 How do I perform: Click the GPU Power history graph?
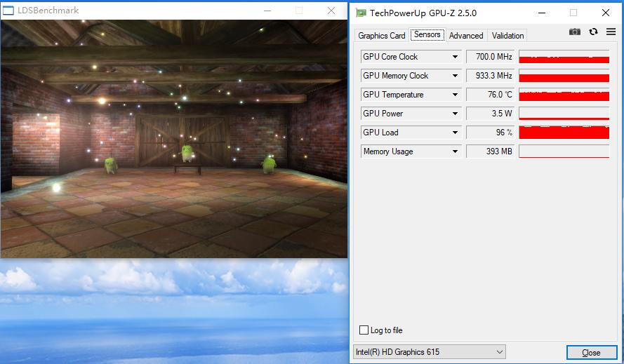pyautogui.click(x=564, y=114)
